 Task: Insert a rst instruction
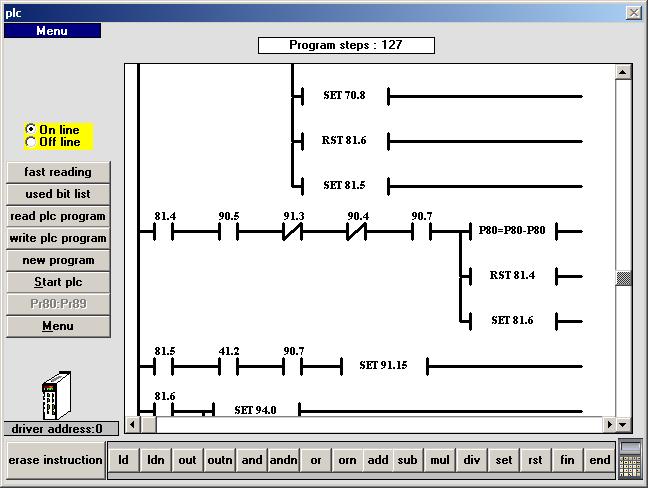pyautogui.click(x=535, y=460)
